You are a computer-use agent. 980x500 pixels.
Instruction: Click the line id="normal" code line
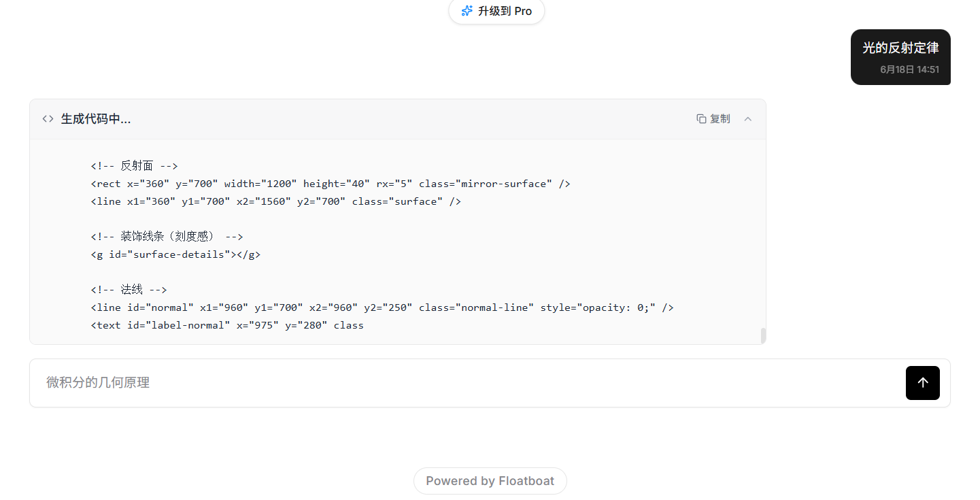click(382, 307)
